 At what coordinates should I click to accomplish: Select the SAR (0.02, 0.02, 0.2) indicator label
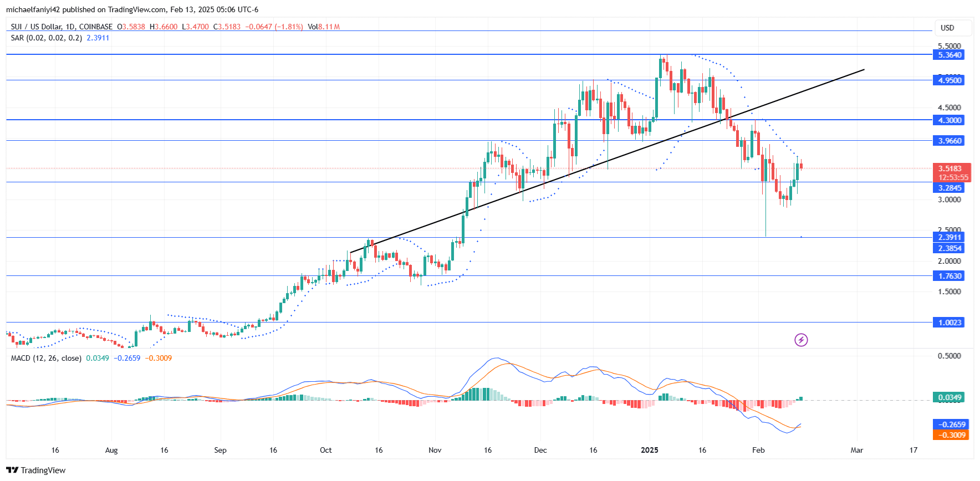click(47, 38)
